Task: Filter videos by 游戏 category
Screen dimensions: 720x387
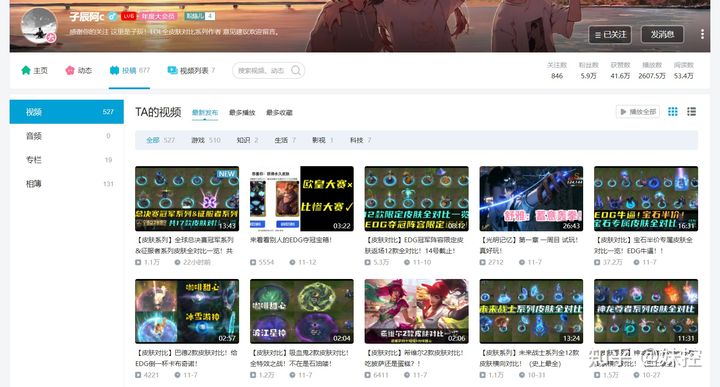Action: (206, 140)
